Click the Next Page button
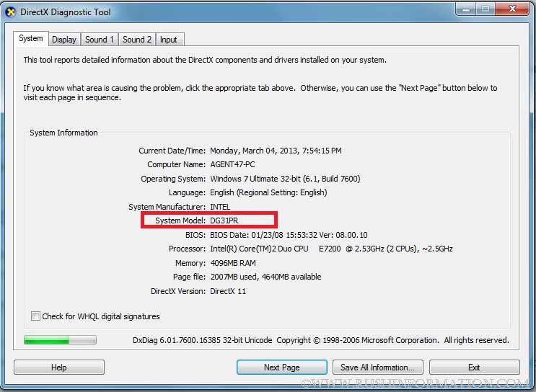The height and width of the screenshot is (392, 536). click(281, 367)
